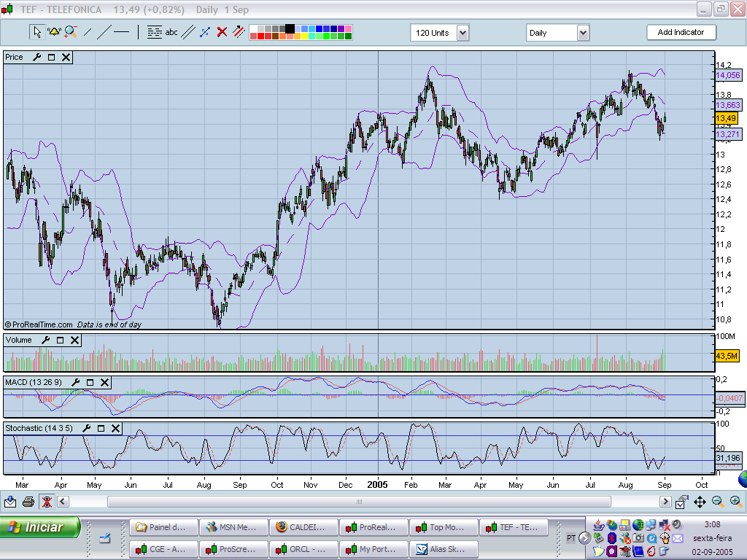The image size is (747, 560).
Task: Click the alarm bell alert tool
Action: pyautogui.click(x=53, y=32)
